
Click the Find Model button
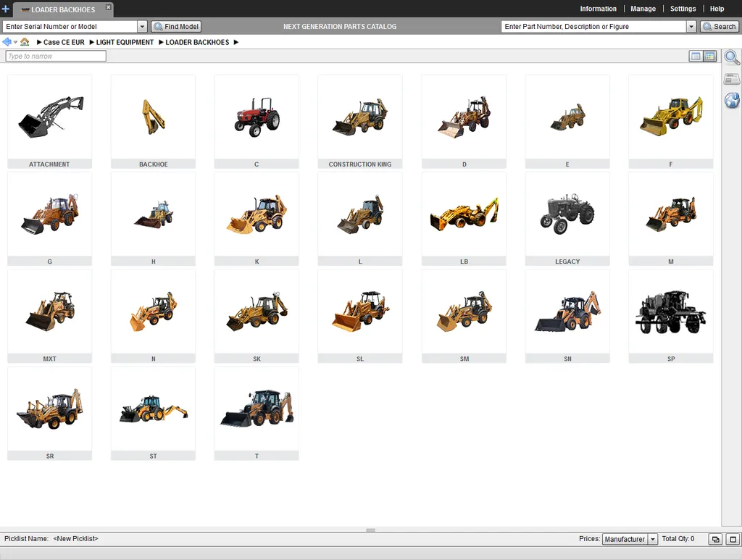tap(176, 27)
